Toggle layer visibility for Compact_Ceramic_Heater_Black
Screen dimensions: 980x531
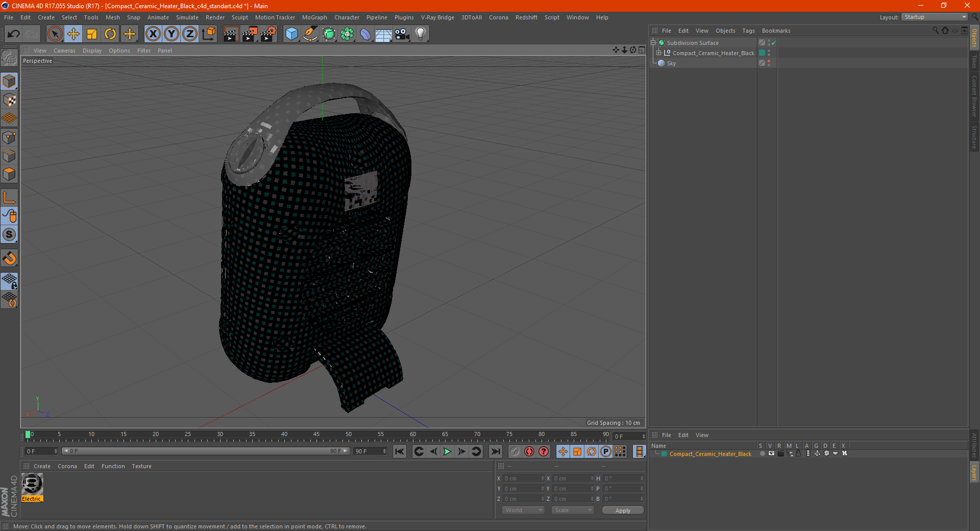click(x=771, y=454)
